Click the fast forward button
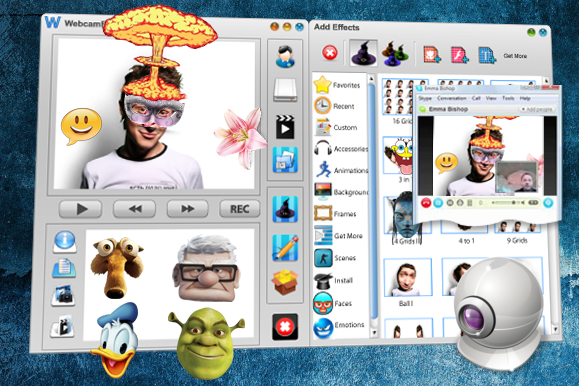Screen dimensions: 579x386 click(188, 209)
